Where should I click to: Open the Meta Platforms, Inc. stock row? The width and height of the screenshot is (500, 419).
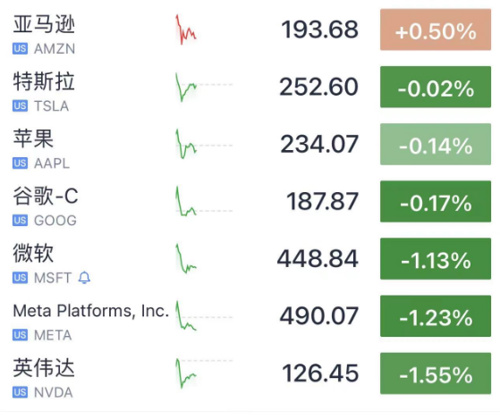coord(252,316)
